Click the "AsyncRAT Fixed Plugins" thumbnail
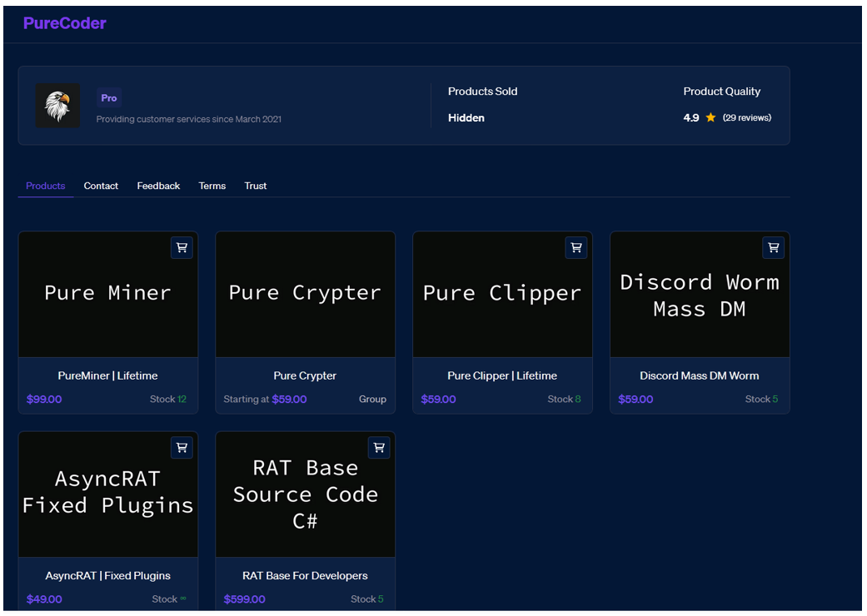The width and height of the screenshot is (867, 616). click(108, 494)
